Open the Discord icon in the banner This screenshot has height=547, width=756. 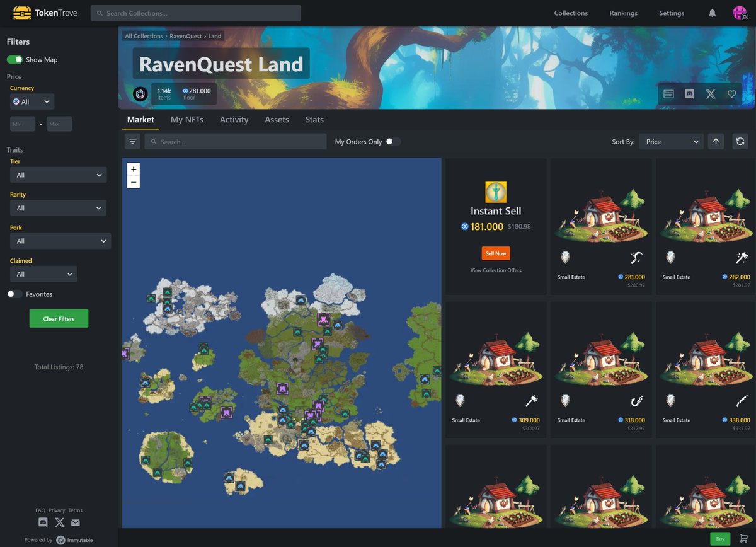690,94
